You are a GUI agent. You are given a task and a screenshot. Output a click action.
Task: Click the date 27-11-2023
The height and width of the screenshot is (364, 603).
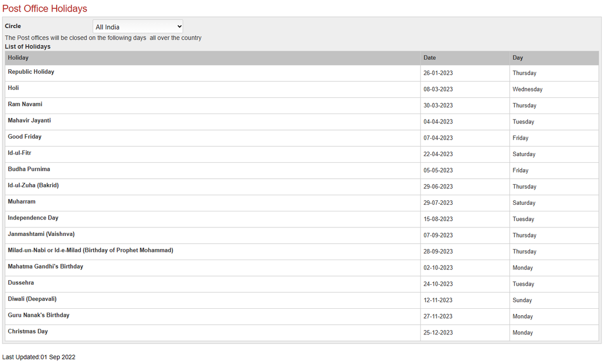tap(438, 317)
